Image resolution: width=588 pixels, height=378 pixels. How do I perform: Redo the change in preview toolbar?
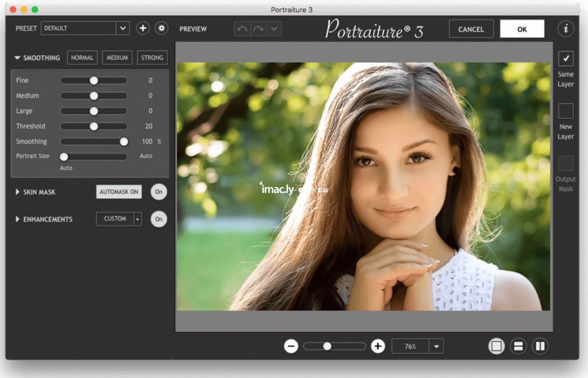pyautogui.click(x=258, y=29)
